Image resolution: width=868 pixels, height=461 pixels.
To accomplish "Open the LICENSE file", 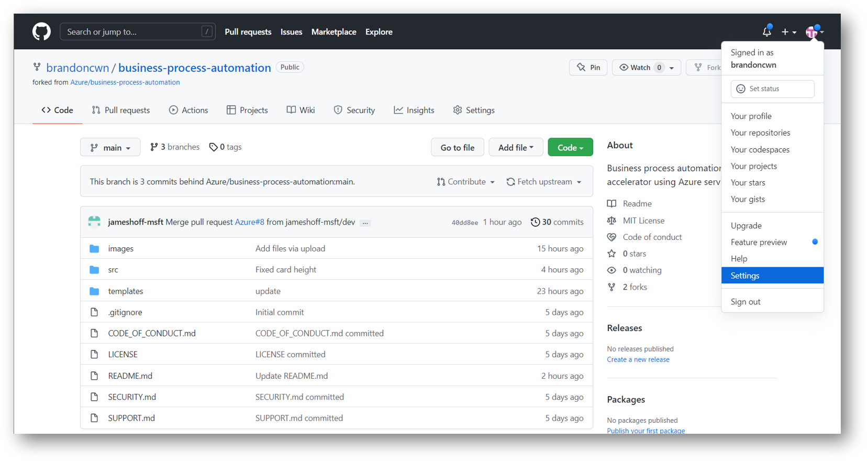I will [123, 355].
